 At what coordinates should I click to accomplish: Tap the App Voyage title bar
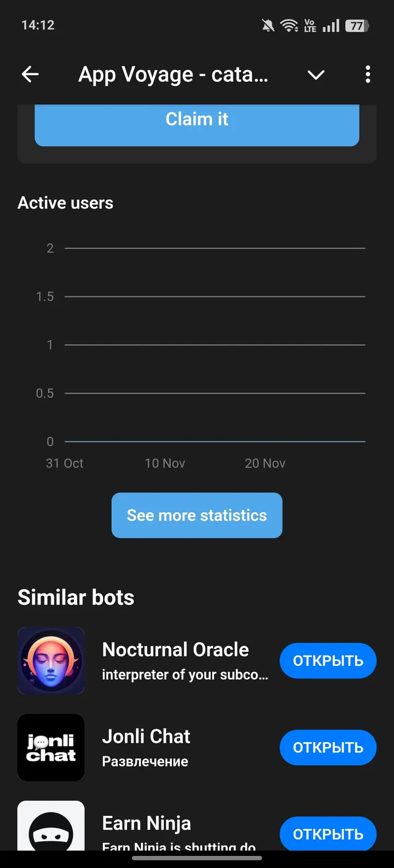(x=173, y=74)
